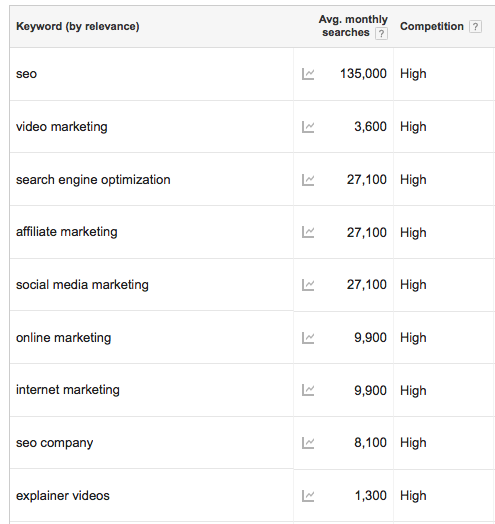Viewport: 495px width, 524px height.
Task: View trend chart icon for online marketing
Action: 308,338
